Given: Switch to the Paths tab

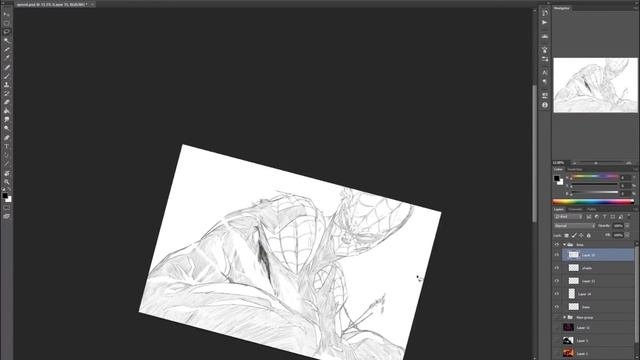Looking at the screenshot, I should click(591, 209).
